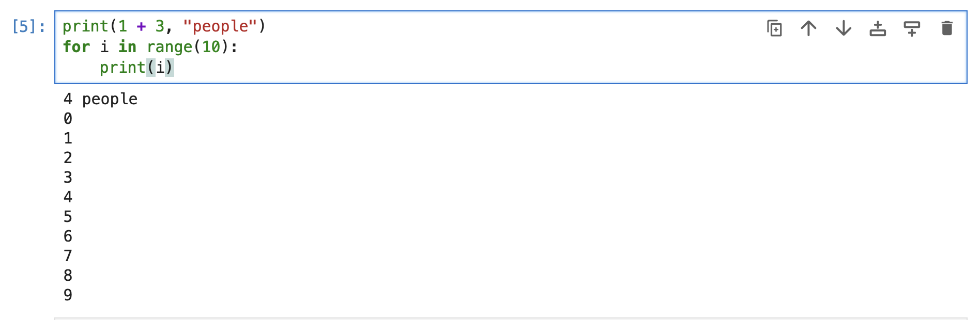Click on the for keyword in the code
This screenshot has width=980, height=320.
pyautogui.click(x=76, y=47)
